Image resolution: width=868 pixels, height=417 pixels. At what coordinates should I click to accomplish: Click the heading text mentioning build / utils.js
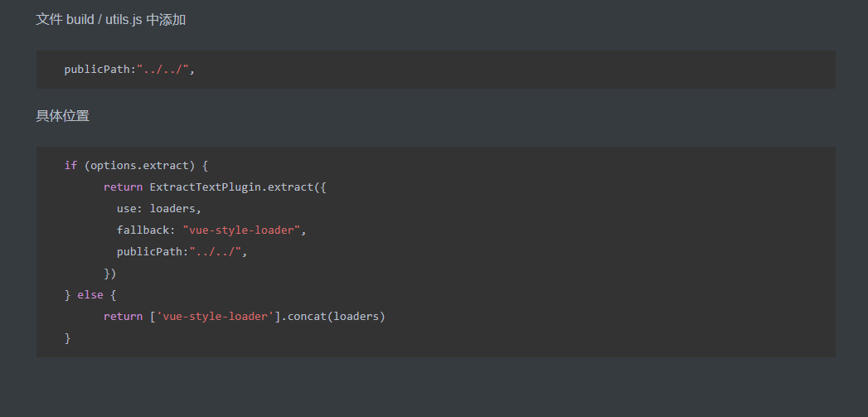tap(110, 20)
